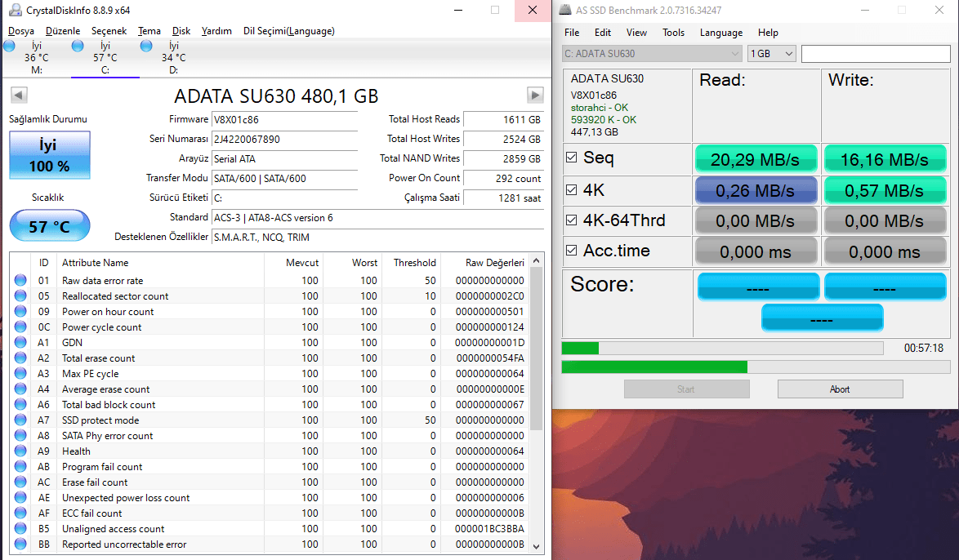Open the Help menu in AS SSD Benchmark
959x560 pixels.
pyautogui.click(x=768, y=33)
